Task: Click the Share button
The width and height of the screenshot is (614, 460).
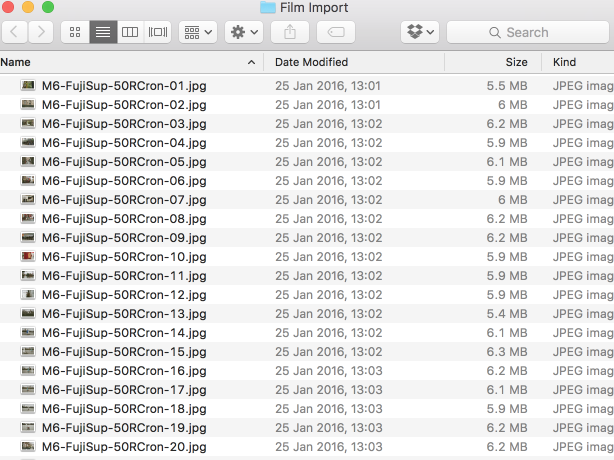Action: [290, 32]
